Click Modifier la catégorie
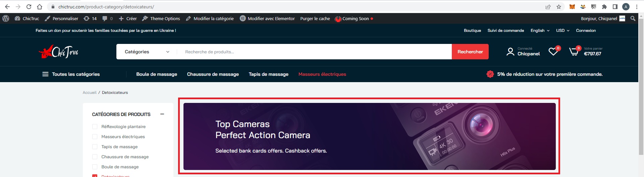Screen dimensions: 644x177 pyautogui.click(x=210, y=18)
